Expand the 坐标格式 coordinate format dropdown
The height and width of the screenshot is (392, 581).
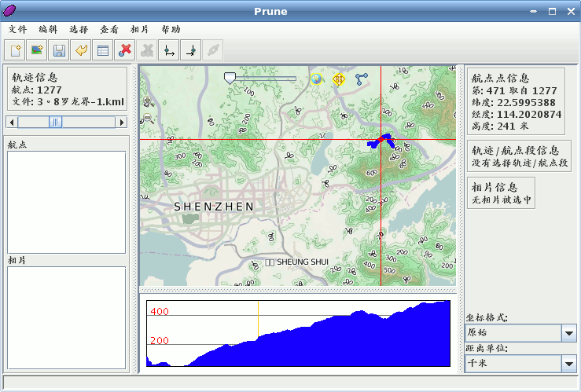pos(569,333)
